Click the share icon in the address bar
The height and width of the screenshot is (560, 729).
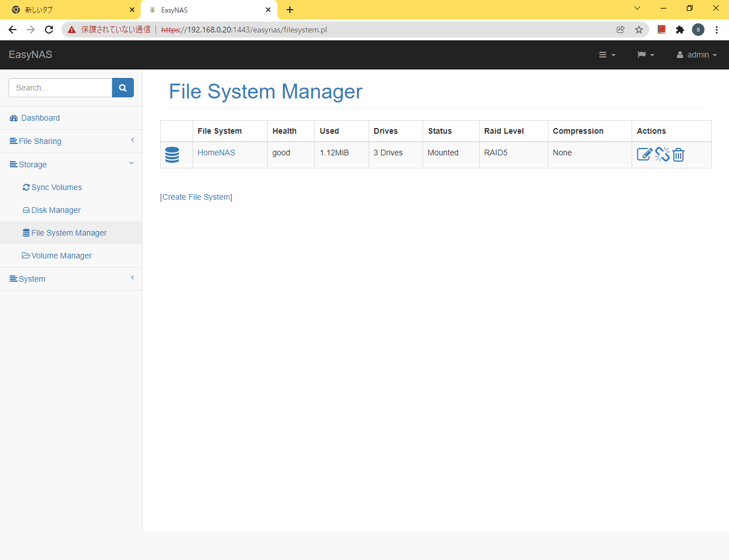tap(621, 30)
